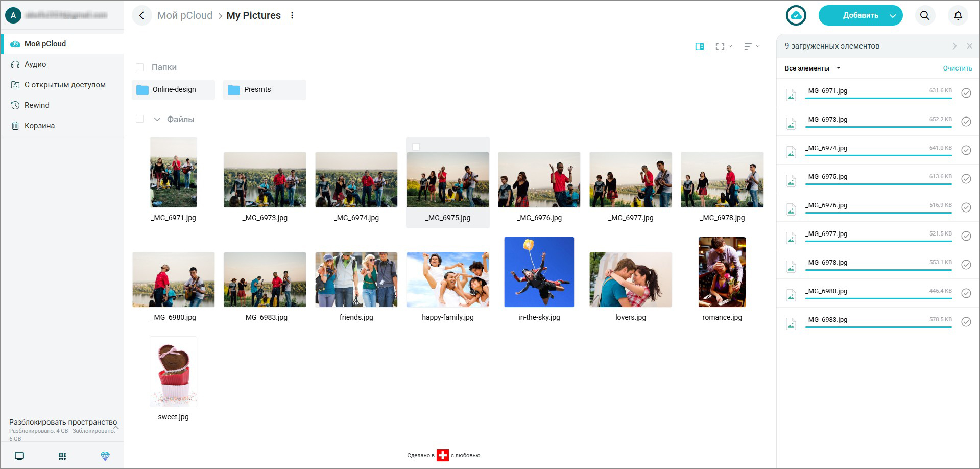The image size is (980, 469).
Task: Check the Папки select-all checkbox
Action: (x=139, y=67)
